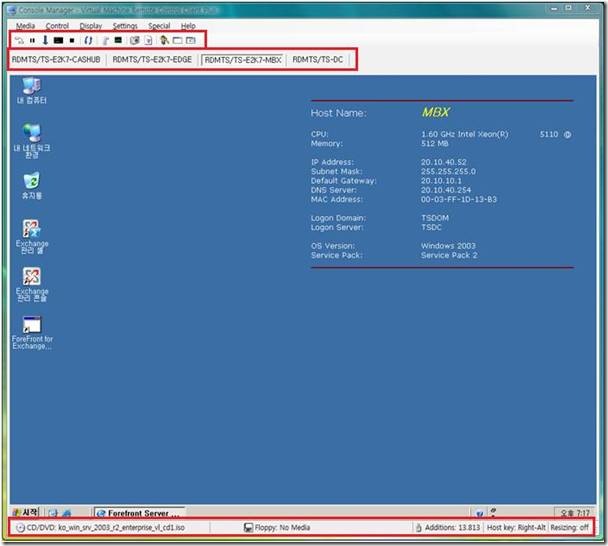
Task: Select the Exchange management console desktop icon
Action: 32,284
